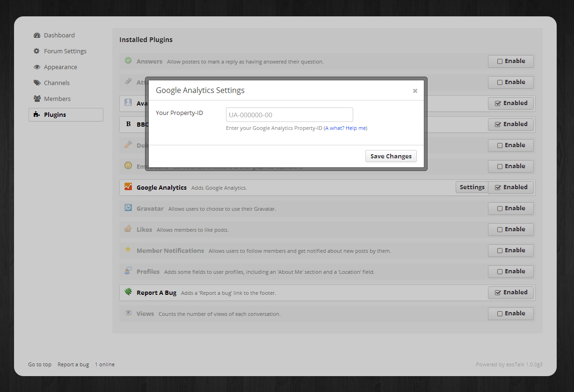
Task: Click Report a bug footer link
Action: [x=73, y=364]
